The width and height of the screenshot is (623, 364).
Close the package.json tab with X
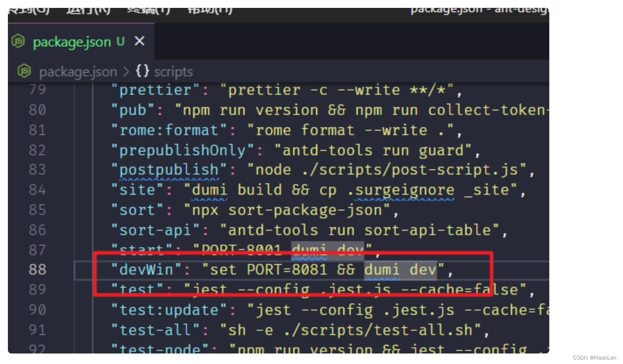point(140,41)
